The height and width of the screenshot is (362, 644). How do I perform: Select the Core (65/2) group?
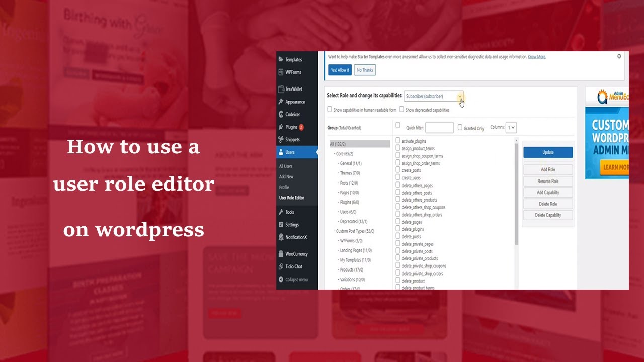pyautogui.click(x=345, y=154)
